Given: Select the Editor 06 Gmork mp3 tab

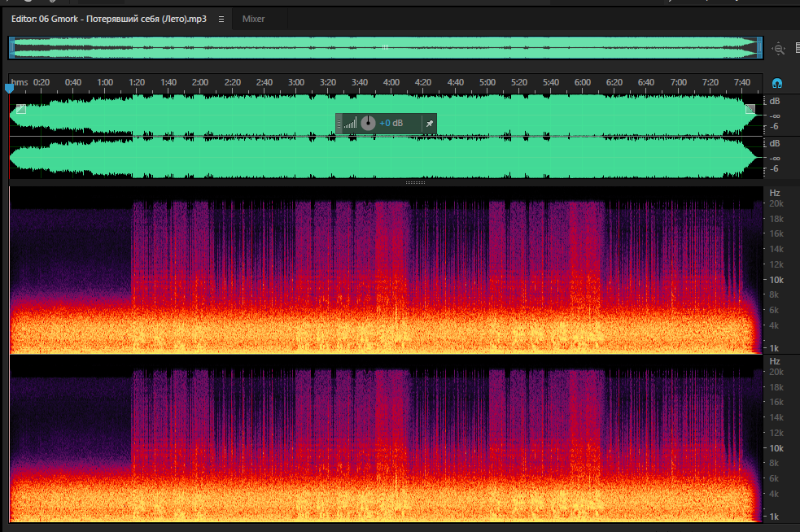Looking at the screenshot, I should coord(109,19).
